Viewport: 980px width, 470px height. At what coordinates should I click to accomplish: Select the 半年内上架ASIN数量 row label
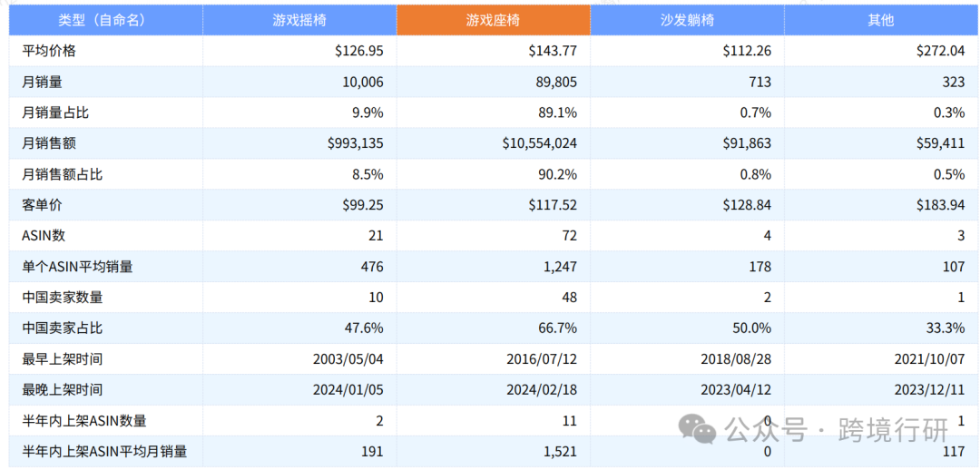[x=84, y=421]
